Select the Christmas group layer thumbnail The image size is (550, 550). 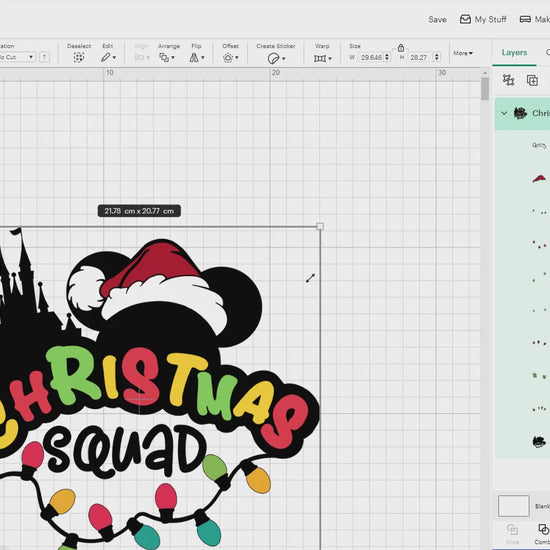coord(520,113)
